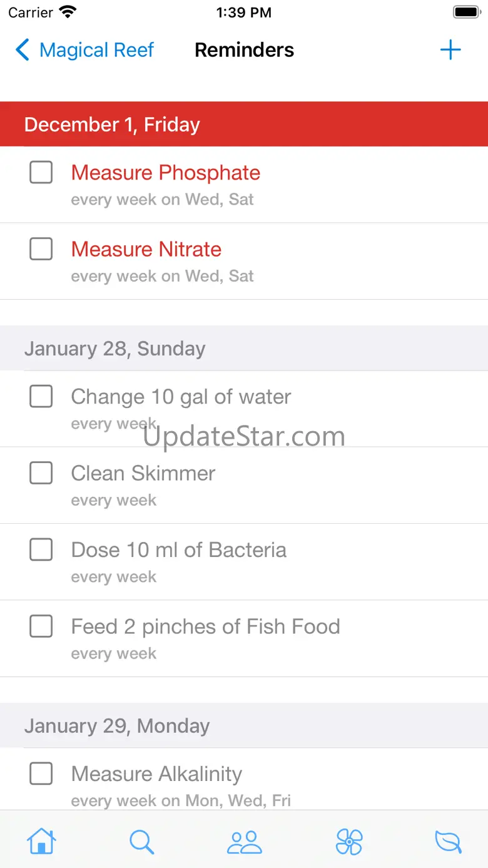This screenshot has width=488, height=868.
Task: Select the December 1, Friday header
Action: (113, 125)
